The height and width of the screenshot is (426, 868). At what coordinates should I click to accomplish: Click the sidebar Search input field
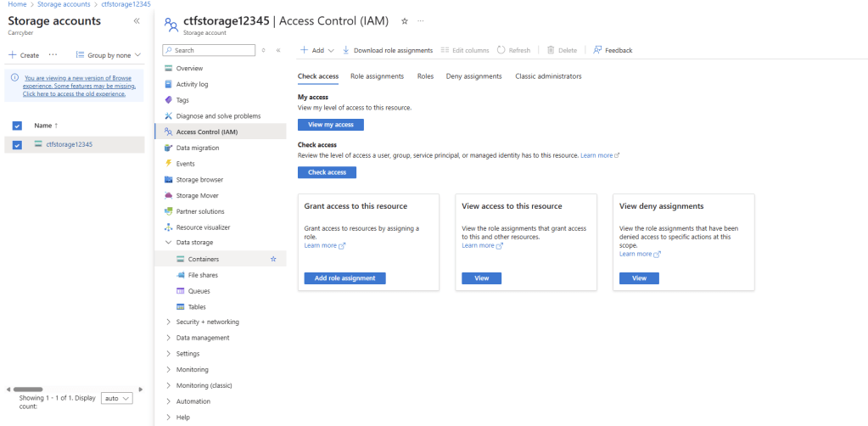coord(212,51)
